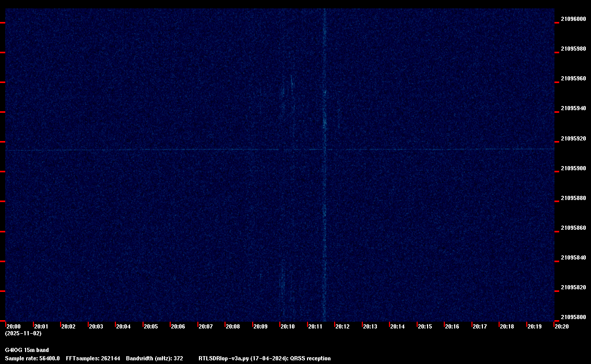
Task: Click the 20:12 time axis label
Action: [x=342, y=326]
